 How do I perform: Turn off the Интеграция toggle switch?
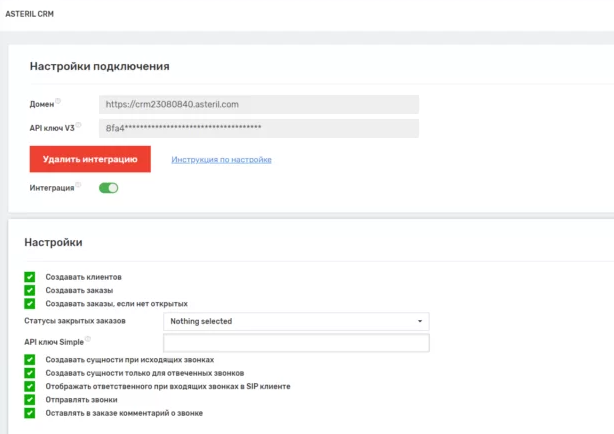tap(108, 187)
